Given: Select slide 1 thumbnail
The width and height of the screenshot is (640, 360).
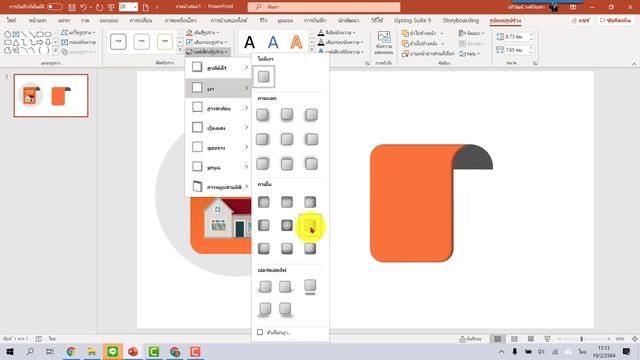Looking at the screenshot, I should click(51, 96).
